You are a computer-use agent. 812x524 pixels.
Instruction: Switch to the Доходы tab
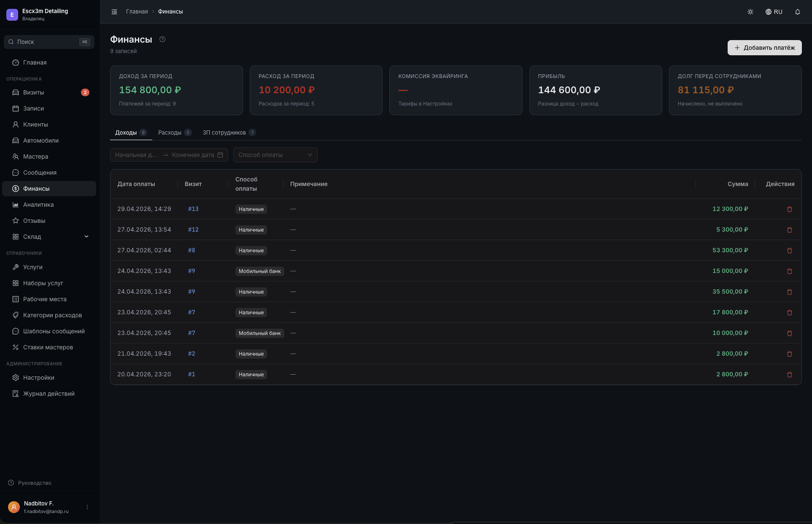[131, 132]
